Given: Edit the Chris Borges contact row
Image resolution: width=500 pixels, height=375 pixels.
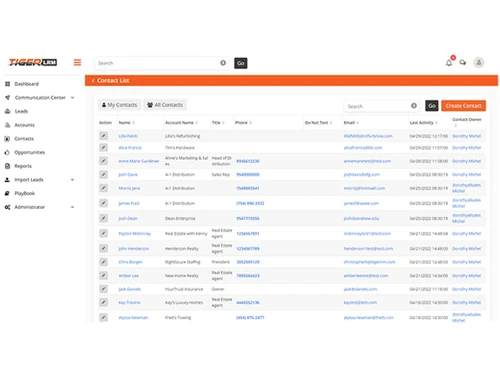Looking at the screenshot, I should point(103,262).
